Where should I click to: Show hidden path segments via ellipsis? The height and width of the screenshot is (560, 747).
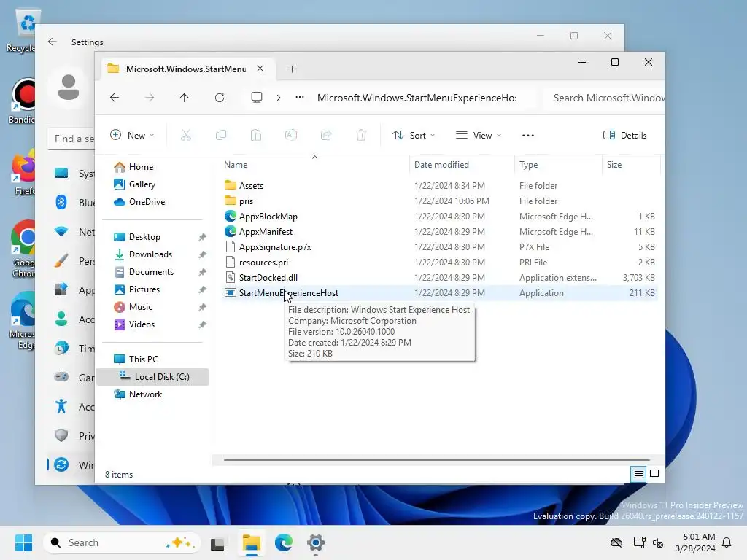(300, 98)
